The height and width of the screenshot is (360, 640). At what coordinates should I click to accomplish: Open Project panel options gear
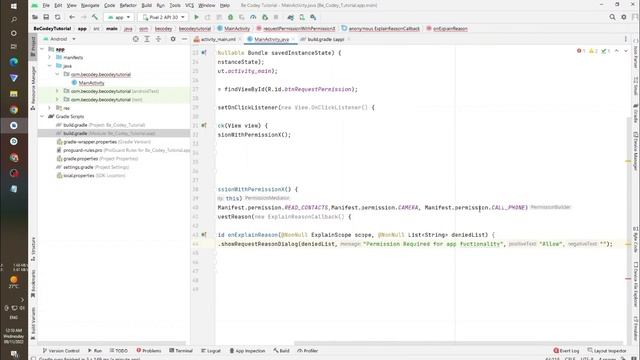click(173, 39)
